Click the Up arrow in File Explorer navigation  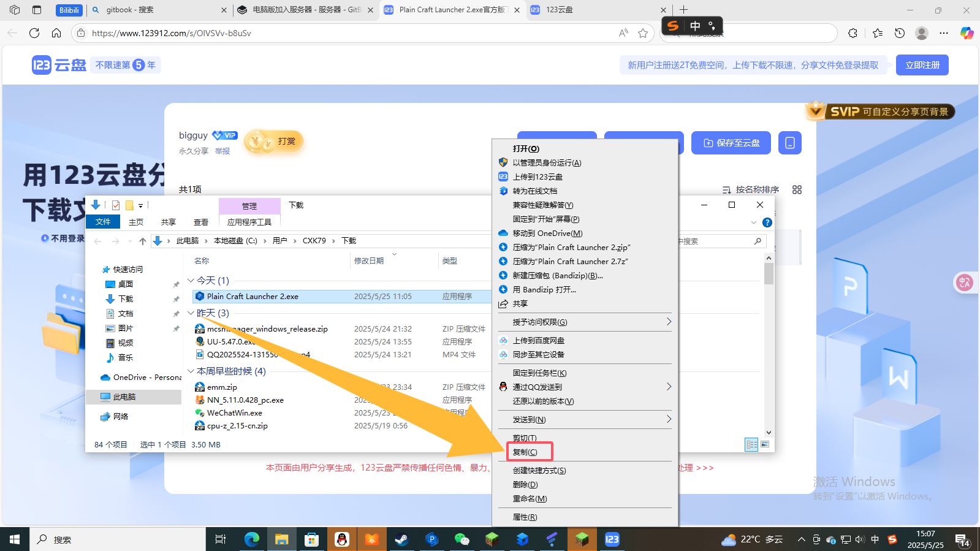pos(143,241)
